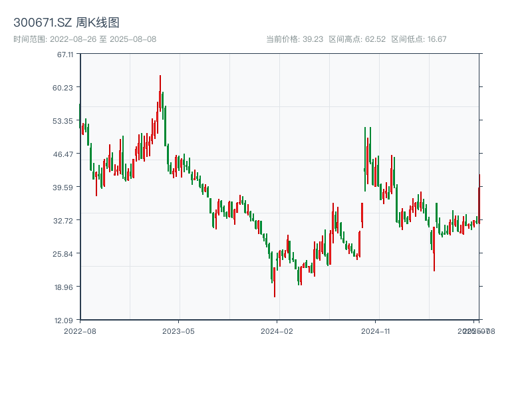Screen dimensions: 532x399
Task: Click the 2024-02 x-axis date label
Action: [x=277, y=331]
